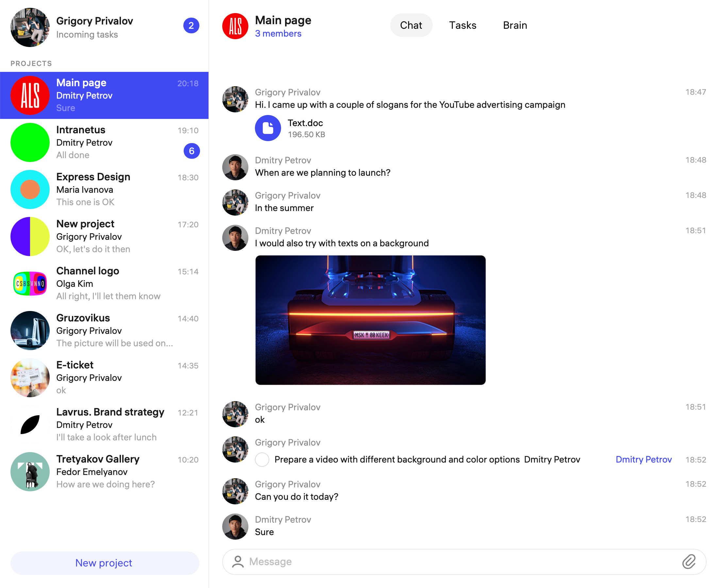This screenshot has height=588, width=719.
Task: Open the Express Design project
Action: (104, 189)
